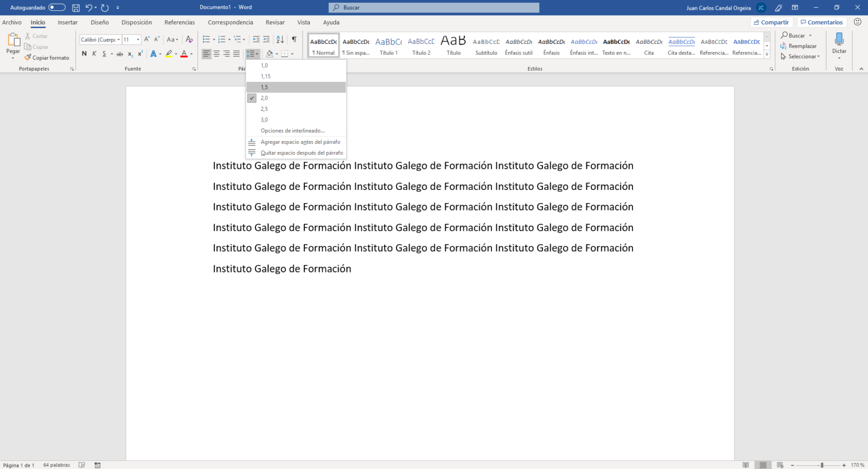The height and width of the screenshot is (469, 868).
Task: Choose 1,5 line spacing from the menu
Action: point(264,87)
